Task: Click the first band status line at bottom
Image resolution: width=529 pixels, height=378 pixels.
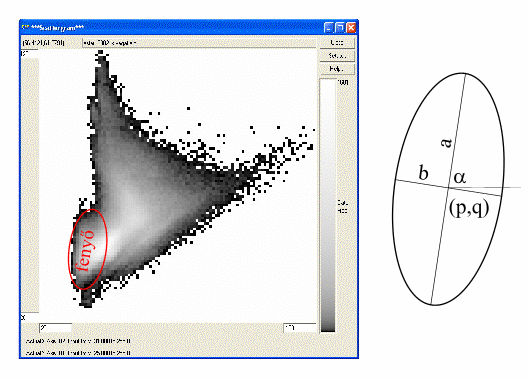Action: point(78,341)
